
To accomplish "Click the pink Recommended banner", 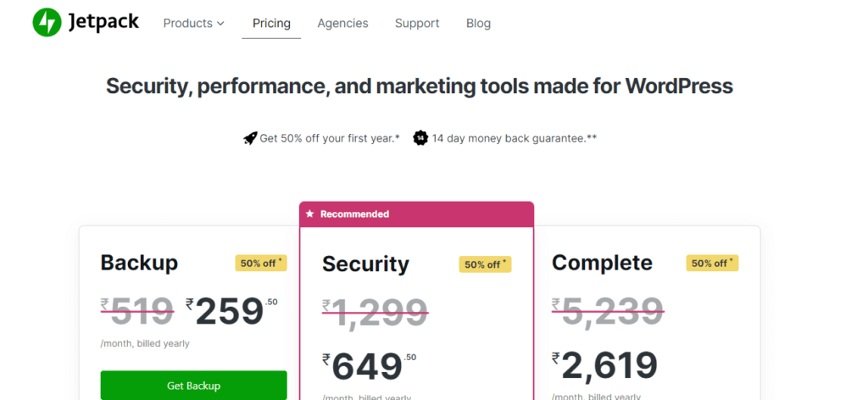I will coord(416,214).
